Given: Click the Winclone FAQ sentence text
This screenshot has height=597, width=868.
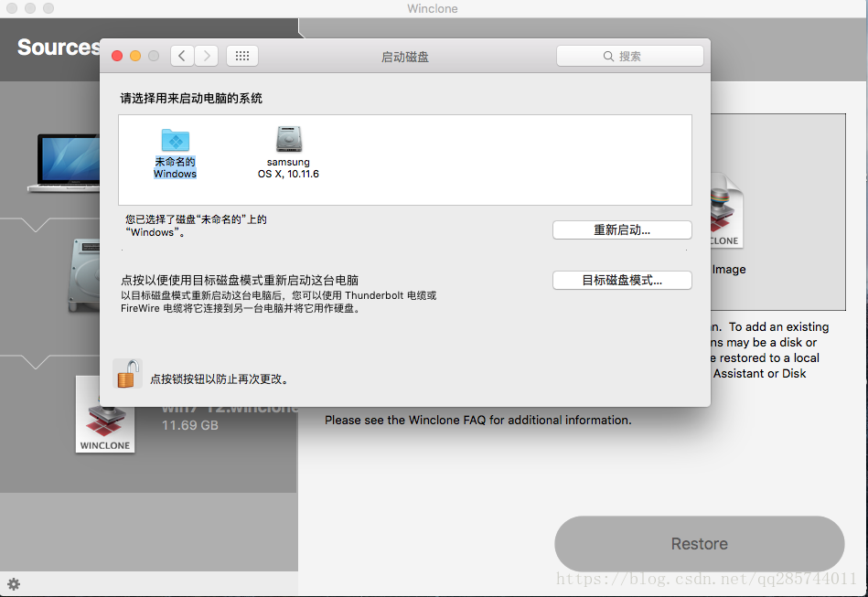Looking at the screenshot, I should click(x=478, y=421).
